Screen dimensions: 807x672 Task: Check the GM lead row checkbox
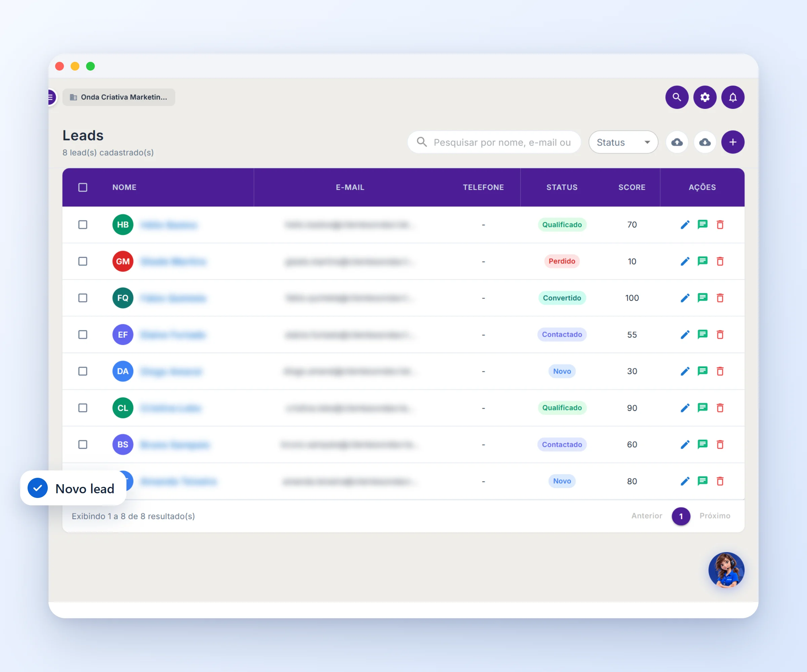[x=83, y=261]
